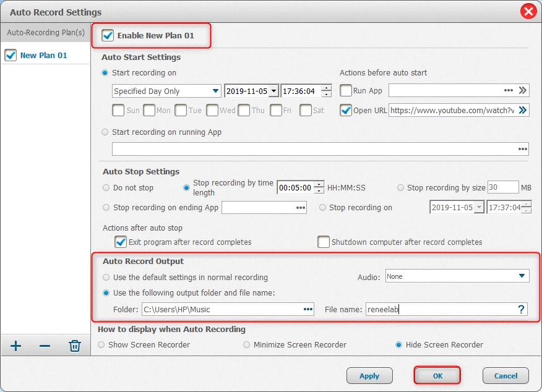542x392 pixels.
Task: Click the Apply button
Action: point(369,376)
